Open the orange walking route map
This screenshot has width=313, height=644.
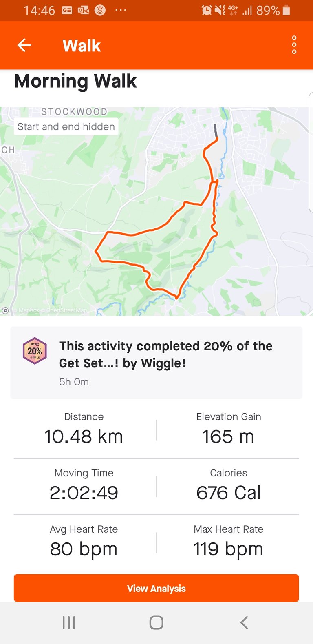pos(156,211)
